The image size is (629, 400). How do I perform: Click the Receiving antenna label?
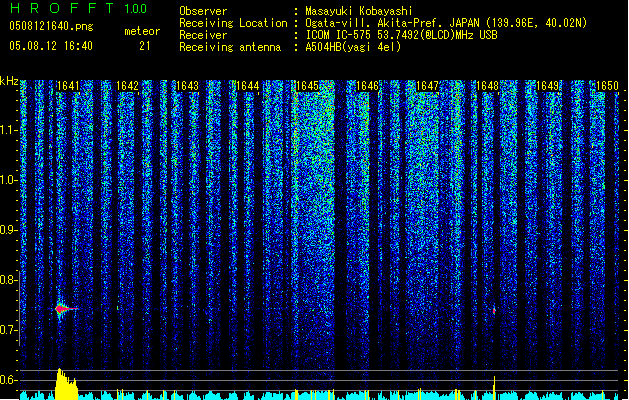pos(230,47)
